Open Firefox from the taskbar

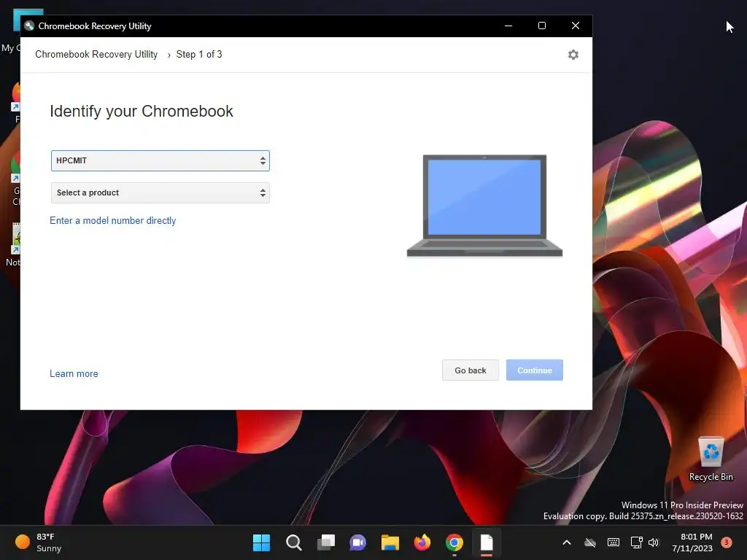pyautogui.click(x=422, y=542)
